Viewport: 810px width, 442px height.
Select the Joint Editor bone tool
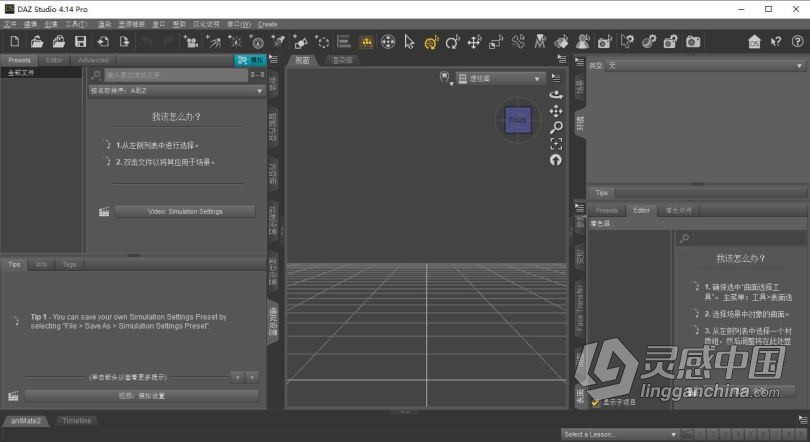[x=518, y=41]
